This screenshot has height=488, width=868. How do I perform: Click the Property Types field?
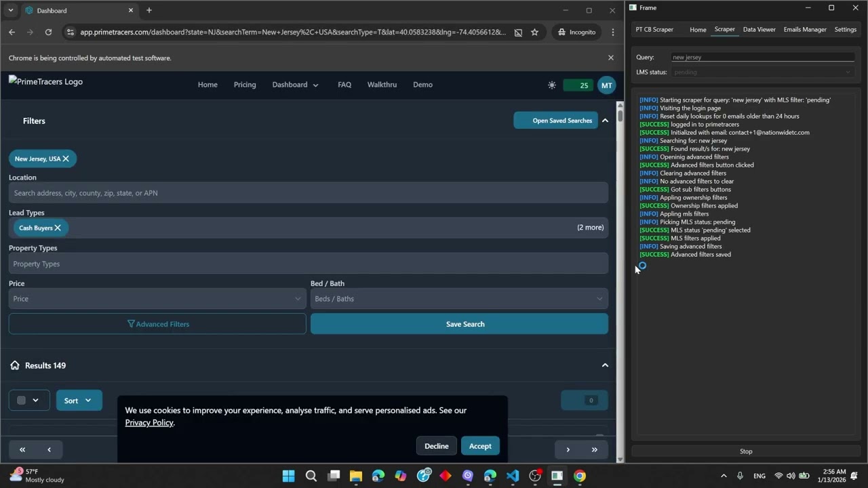tap(309, 264)
